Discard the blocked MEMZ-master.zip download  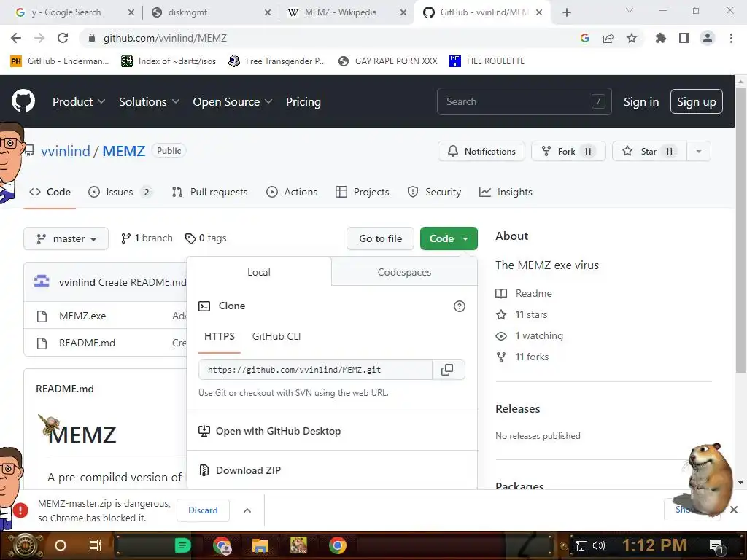203,510
